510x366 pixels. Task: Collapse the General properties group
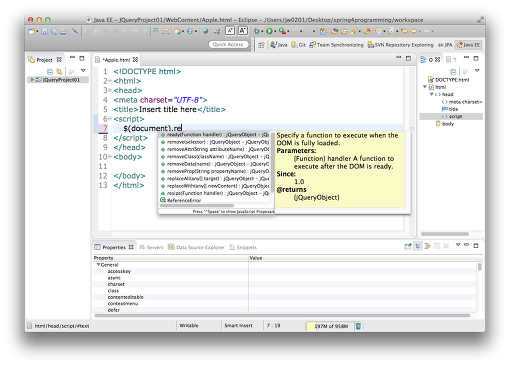point(99,265)
